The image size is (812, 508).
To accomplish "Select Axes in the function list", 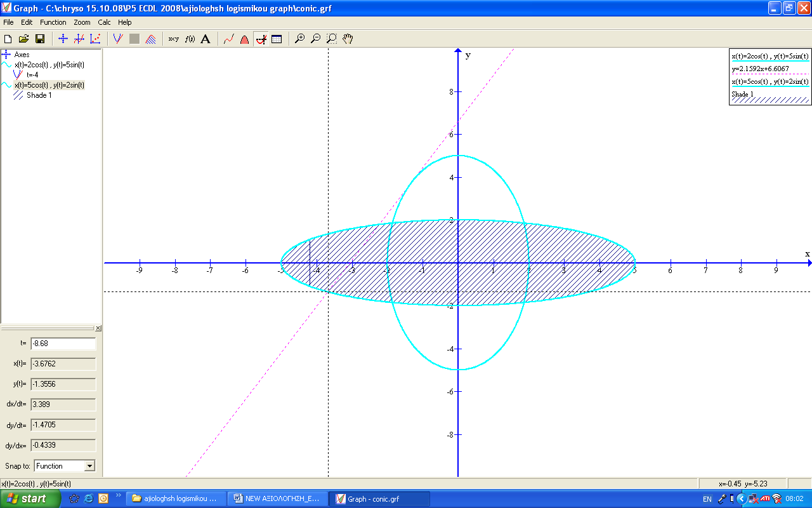I will pos(22,55).
